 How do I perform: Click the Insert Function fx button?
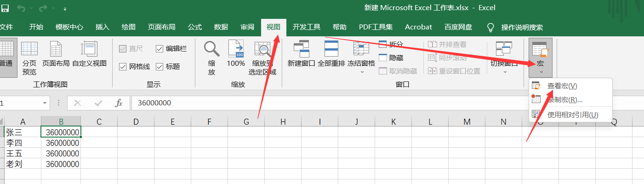pos(119,103)
